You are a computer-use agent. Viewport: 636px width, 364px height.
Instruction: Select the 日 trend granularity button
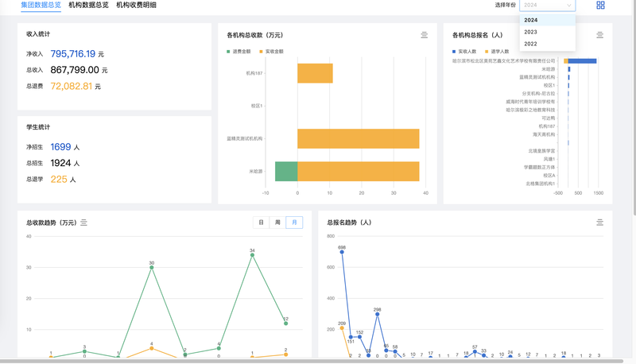point(262,222)
